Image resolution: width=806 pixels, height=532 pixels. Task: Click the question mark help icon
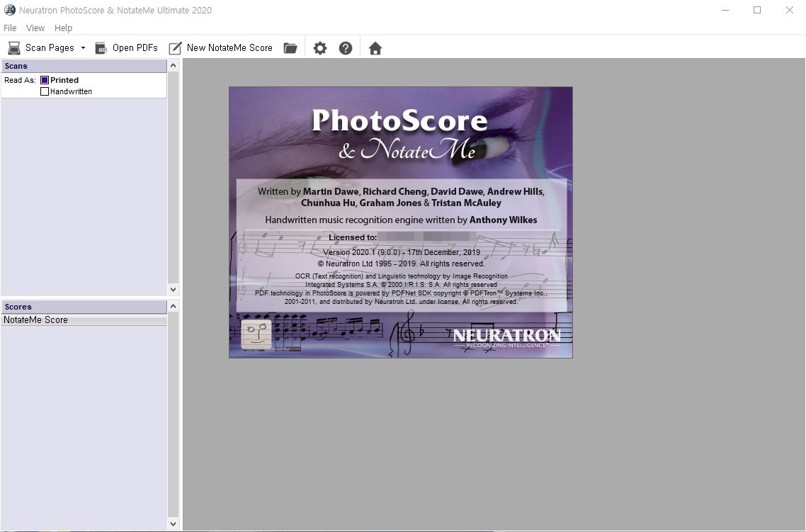pos(346,47)
